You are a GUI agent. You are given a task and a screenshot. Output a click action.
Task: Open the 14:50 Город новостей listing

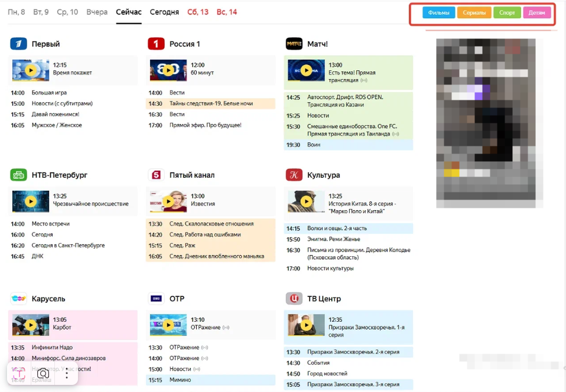click(349, 374)
